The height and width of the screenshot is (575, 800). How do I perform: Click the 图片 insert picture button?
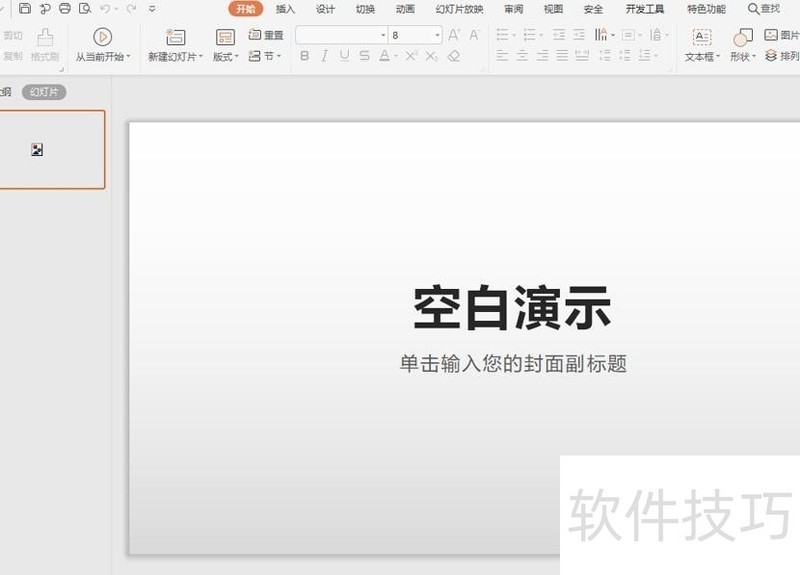pyautogui.click(x=782, y=35)
